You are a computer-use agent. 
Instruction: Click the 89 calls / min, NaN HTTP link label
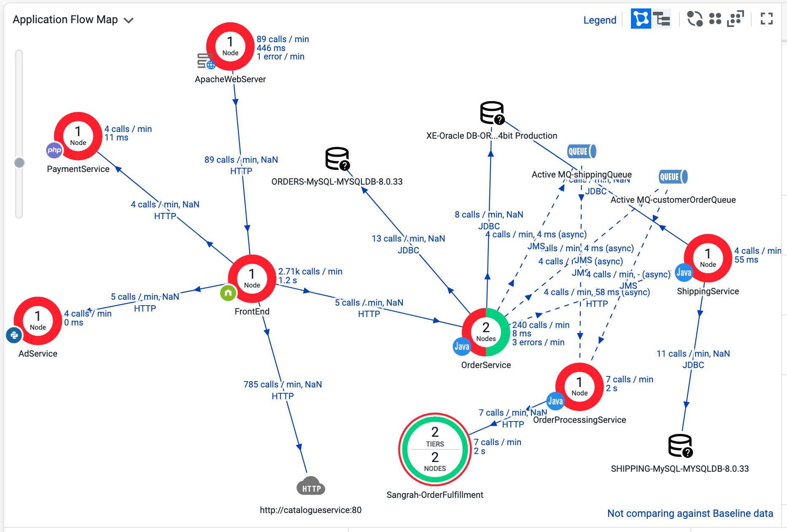pos(241,165)
